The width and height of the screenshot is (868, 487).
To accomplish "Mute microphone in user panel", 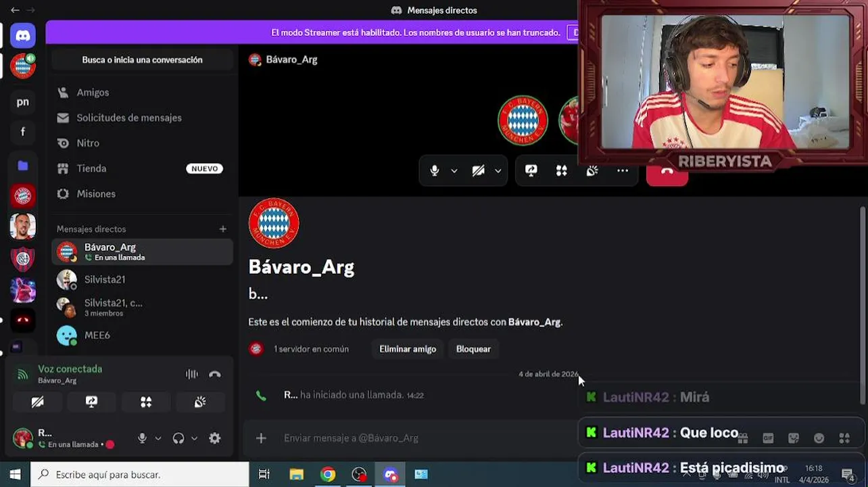I will click(142, 438).
